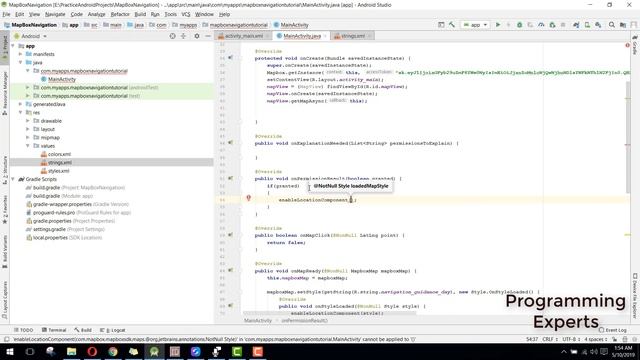Open the Build tool window
Viewport: 640px width, 360px height.
83,330
